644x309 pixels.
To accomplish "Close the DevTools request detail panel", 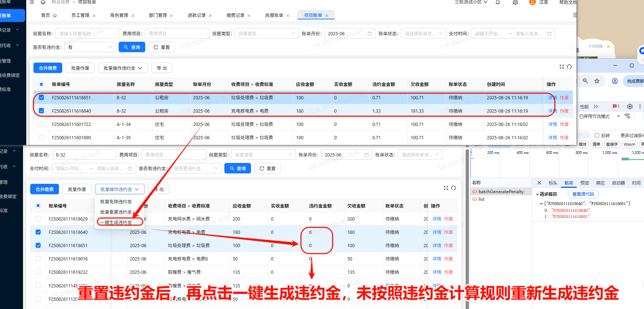I will 539,183.
